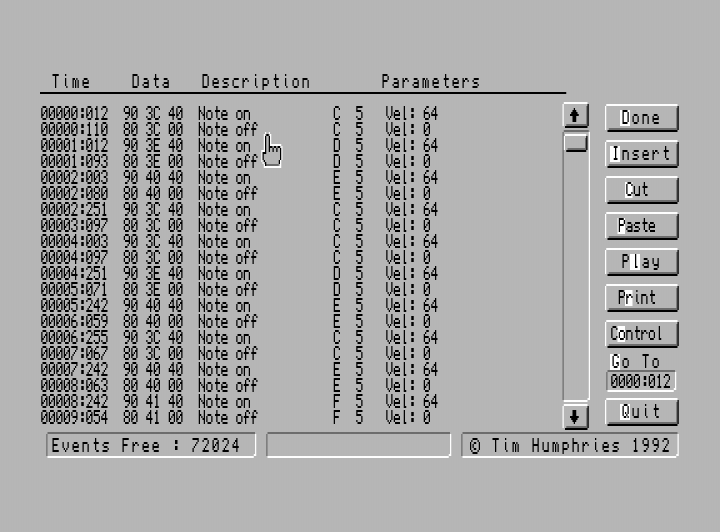The image size is (720, 532).
Task: Select event at time 00000:012
Action: coord(239,113)
